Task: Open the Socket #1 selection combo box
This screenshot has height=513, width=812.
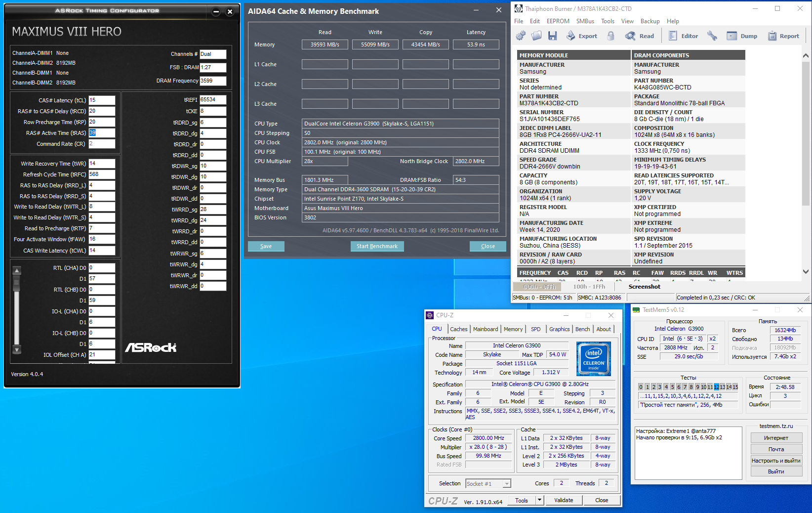Action: click(488, 484)
